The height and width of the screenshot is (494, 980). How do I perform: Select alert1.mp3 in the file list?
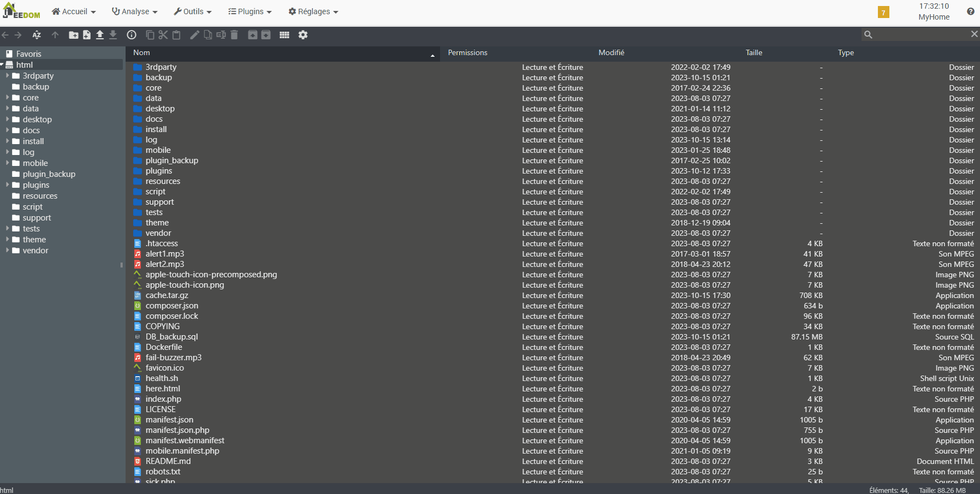[553, 254]
